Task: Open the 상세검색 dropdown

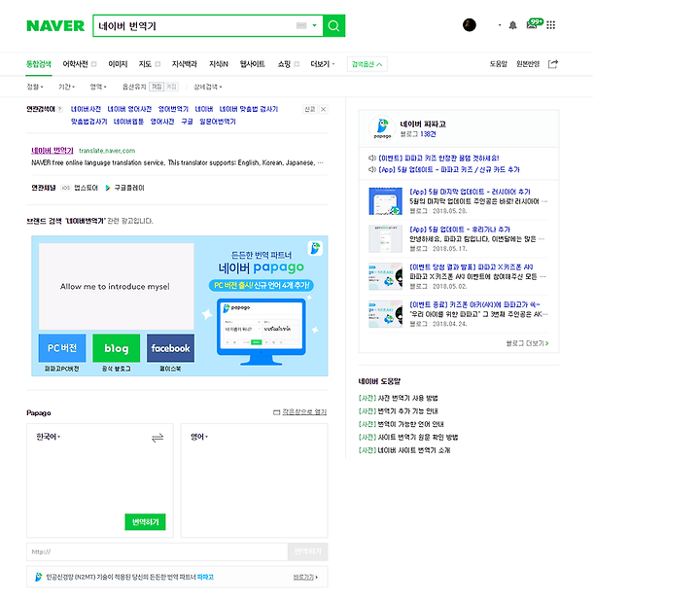Action: [x=208, y=87]
